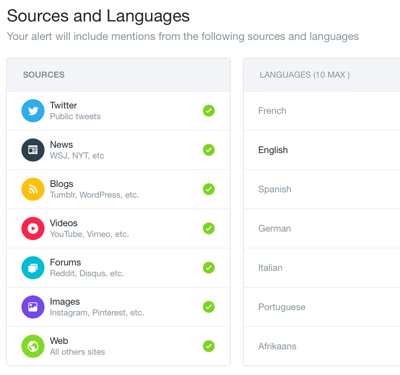Pick Italian from the languages list
The width and height of the screenshot is (400, 375).
[x=322, y=268]
